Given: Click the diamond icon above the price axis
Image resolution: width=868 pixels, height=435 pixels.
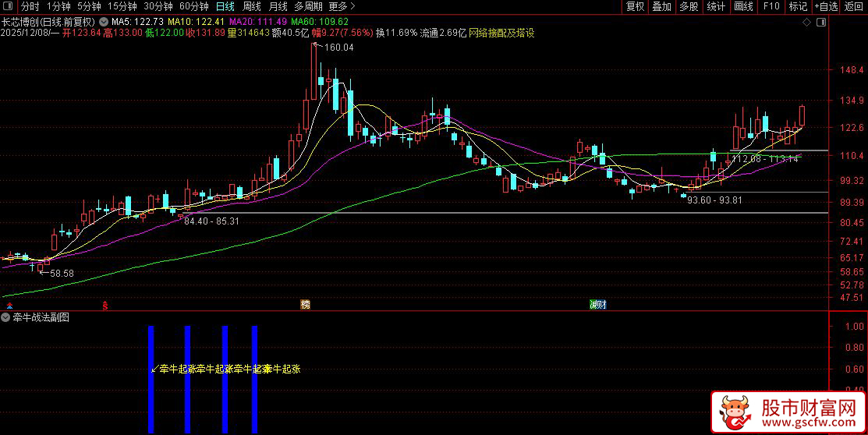Looking at the screenshot, I should pos(806,22).
